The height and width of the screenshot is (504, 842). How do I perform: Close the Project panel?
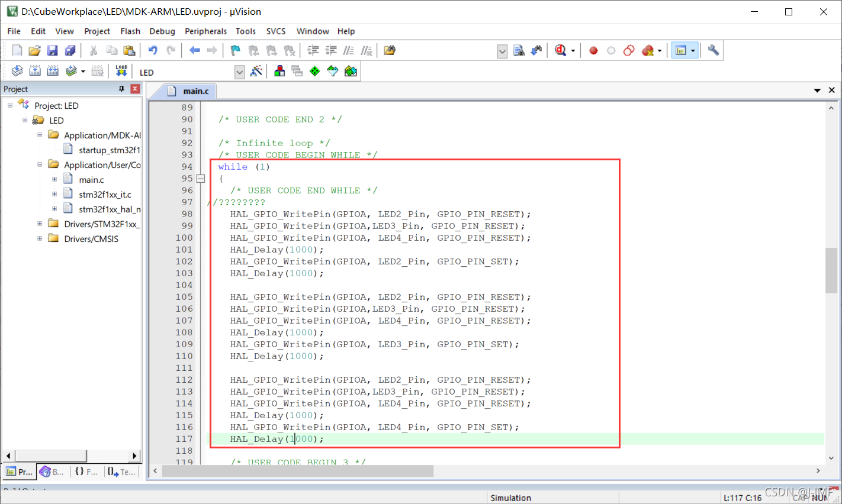click(x=135, y=89)
